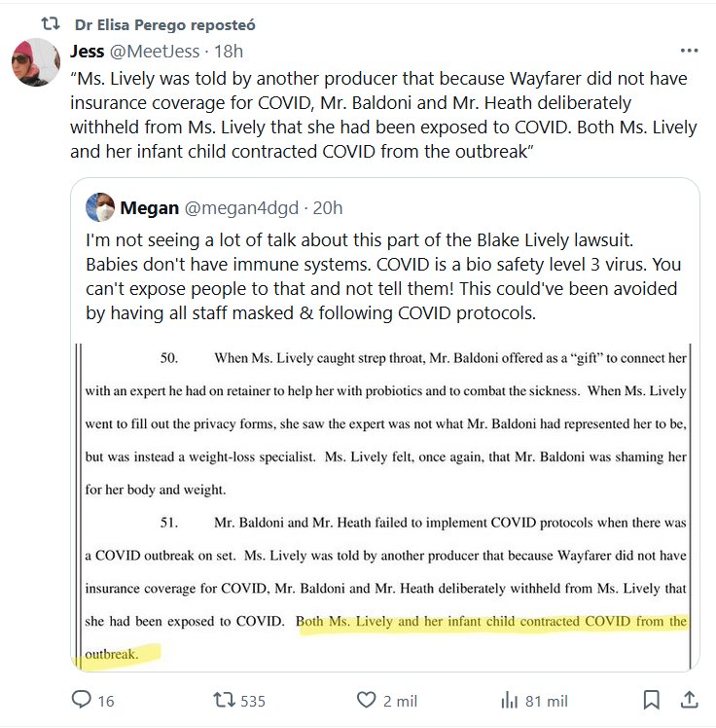Viewport: 716px width, 728px height.
Task: Open Jess's profile avatar
Action: coord(35,62)
